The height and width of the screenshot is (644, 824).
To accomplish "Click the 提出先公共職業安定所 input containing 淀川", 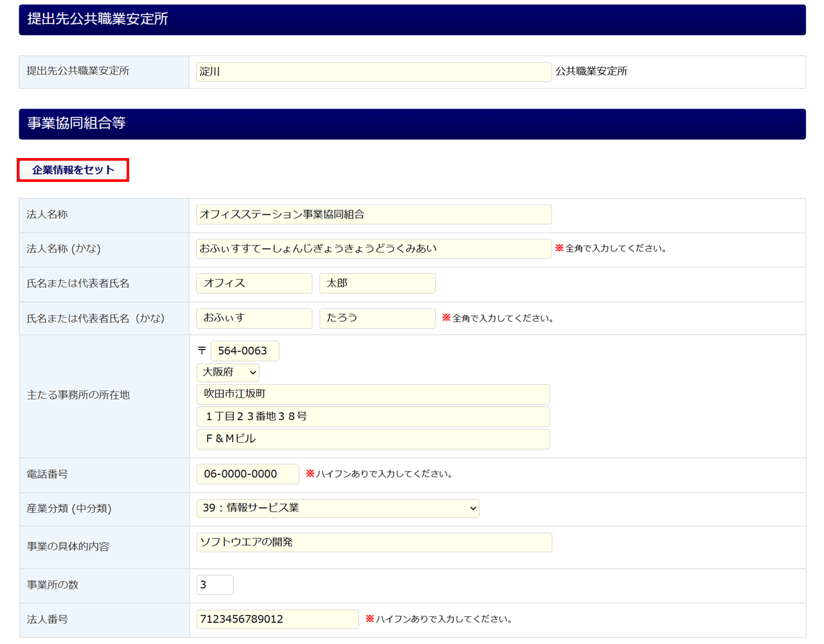I will click(x=373, y=72).
